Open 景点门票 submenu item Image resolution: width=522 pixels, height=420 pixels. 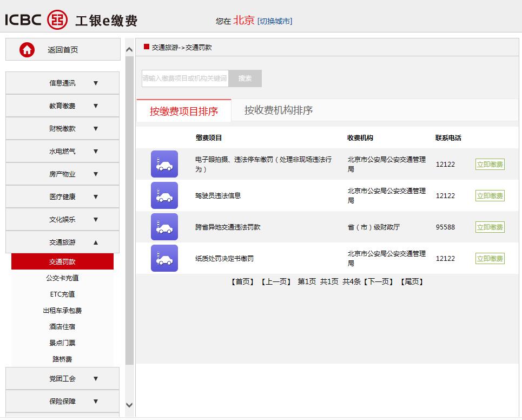coord(63,343)
